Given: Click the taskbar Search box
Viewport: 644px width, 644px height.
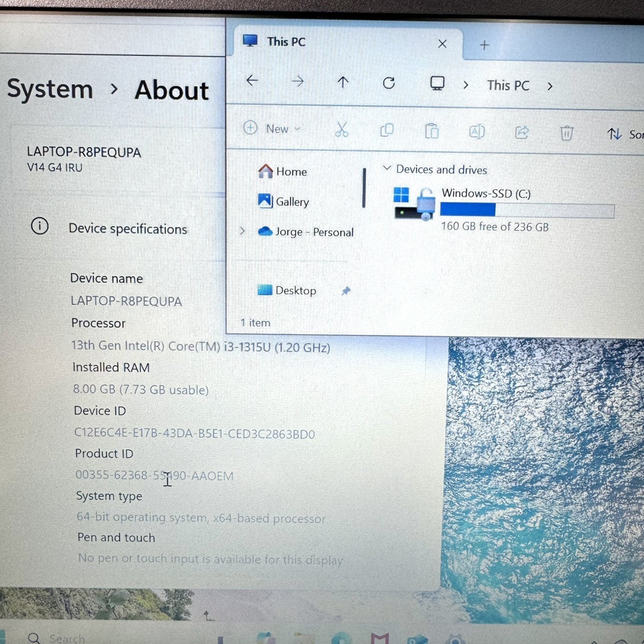Looking at the screenshot, I should coord(67,638).
